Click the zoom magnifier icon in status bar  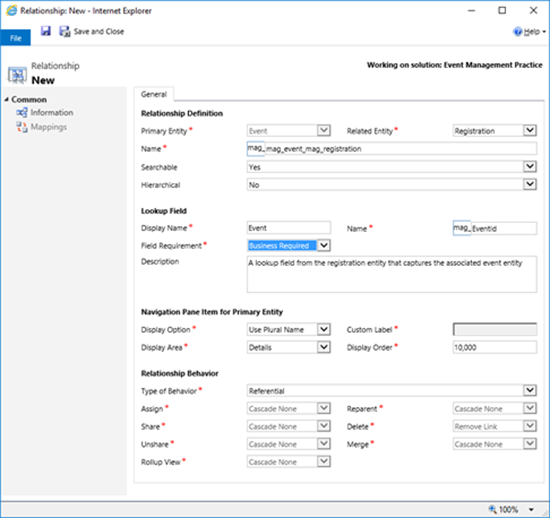[492, 509]
